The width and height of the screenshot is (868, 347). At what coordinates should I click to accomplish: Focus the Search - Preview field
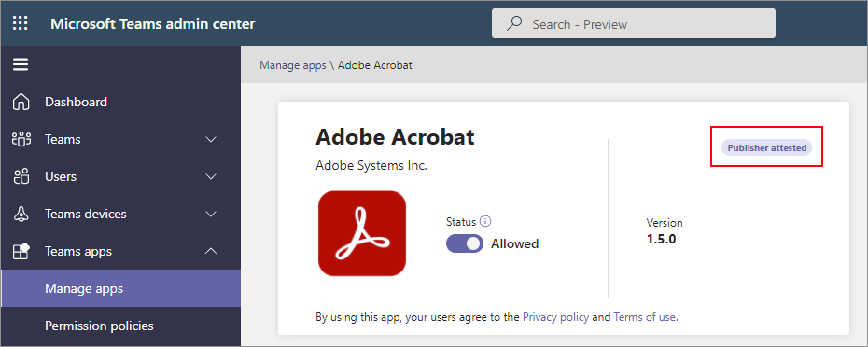click(634, 24)
